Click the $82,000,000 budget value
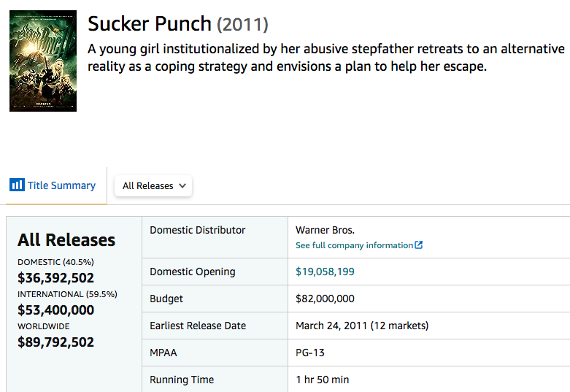The width and height of the screenshot is (570, 392). coord(325,299)
